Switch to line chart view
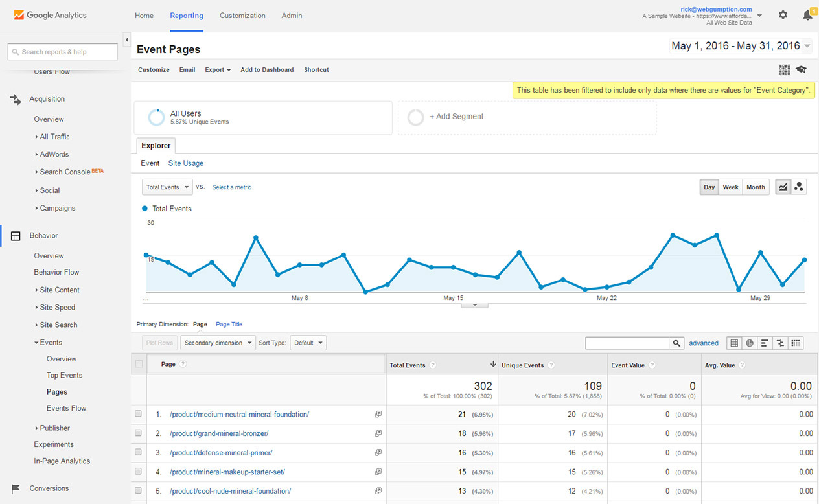Image resolution: width=819 pixels, height=504 pixels. (783, 187)
